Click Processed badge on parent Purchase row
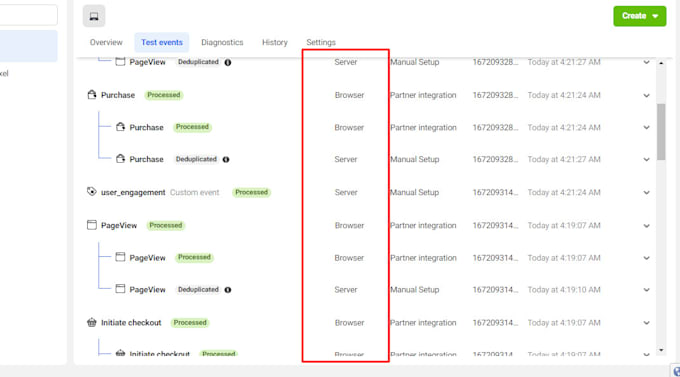The image size is (680, 377). (163, 95)
